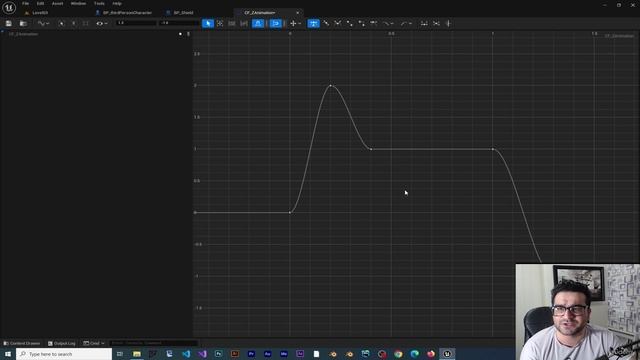The image size is (640, 360).
Task: Open post-infinity extrapolation dropdown
Action: click(406, 24)
